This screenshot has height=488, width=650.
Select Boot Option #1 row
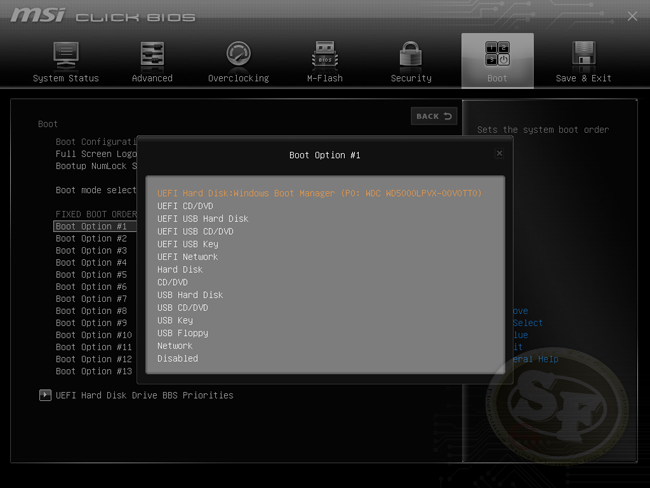click(95, 226)
